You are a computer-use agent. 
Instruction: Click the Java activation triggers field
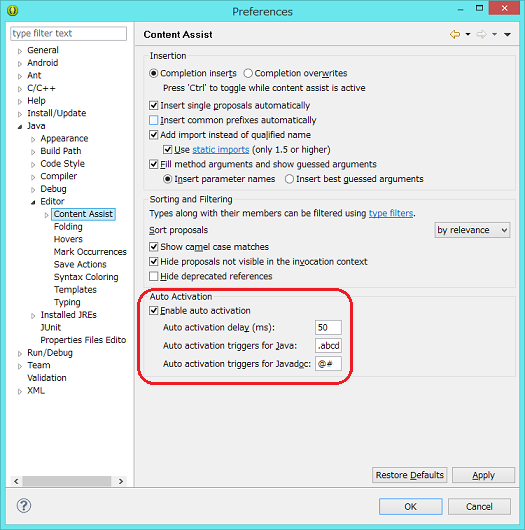coord(328,345)
